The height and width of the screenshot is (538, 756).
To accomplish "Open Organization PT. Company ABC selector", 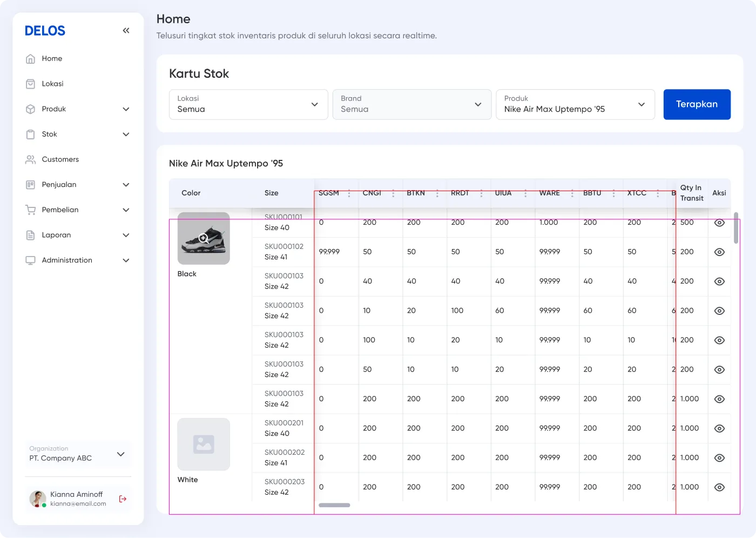I will (x=78, y=454).
